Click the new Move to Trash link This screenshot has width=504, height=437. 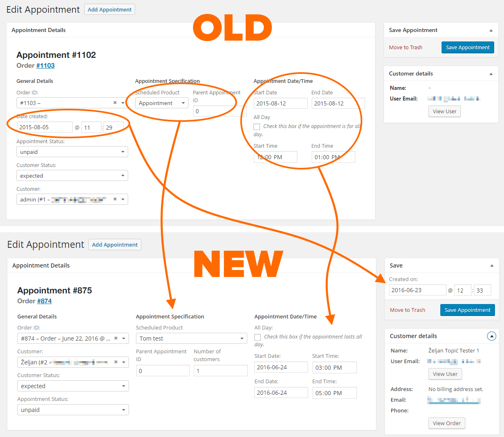[x=407, y=310]
